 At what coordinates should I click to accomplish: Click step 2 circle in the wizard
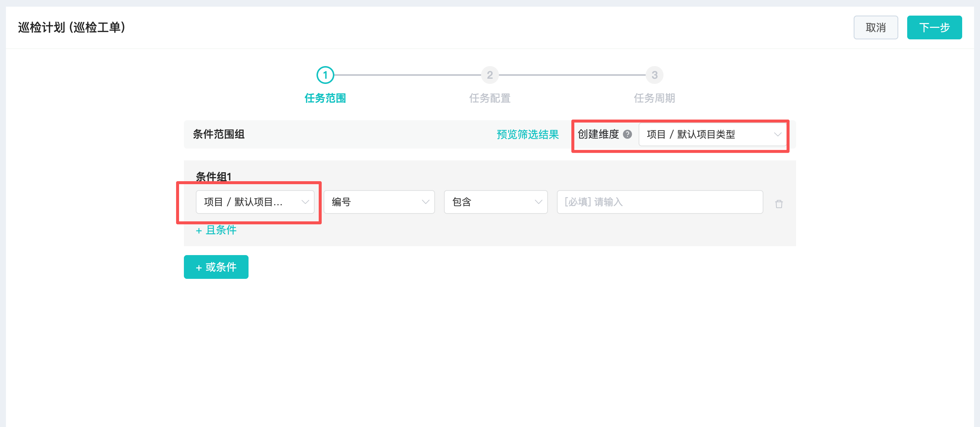tap(490, 75)
